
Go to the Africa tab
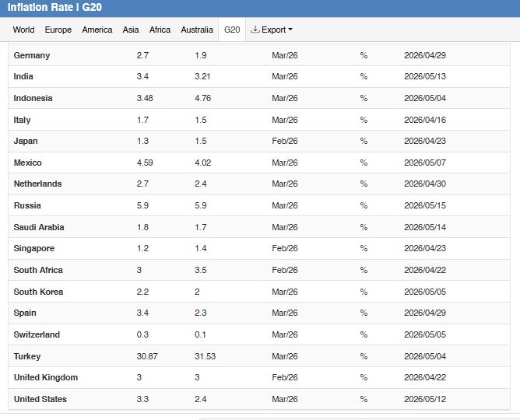[x=160, y=30]
